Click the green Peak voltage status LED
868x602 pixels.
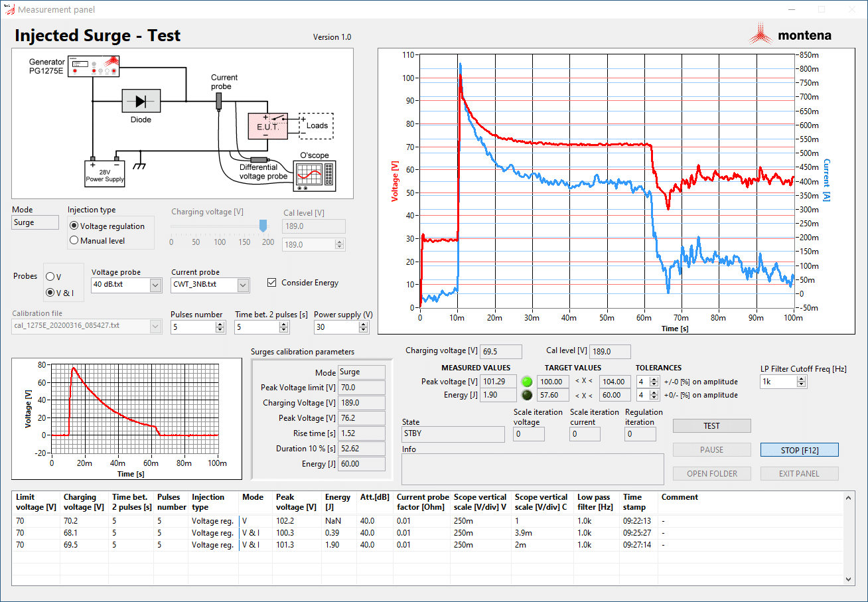[x=526, y=381]
